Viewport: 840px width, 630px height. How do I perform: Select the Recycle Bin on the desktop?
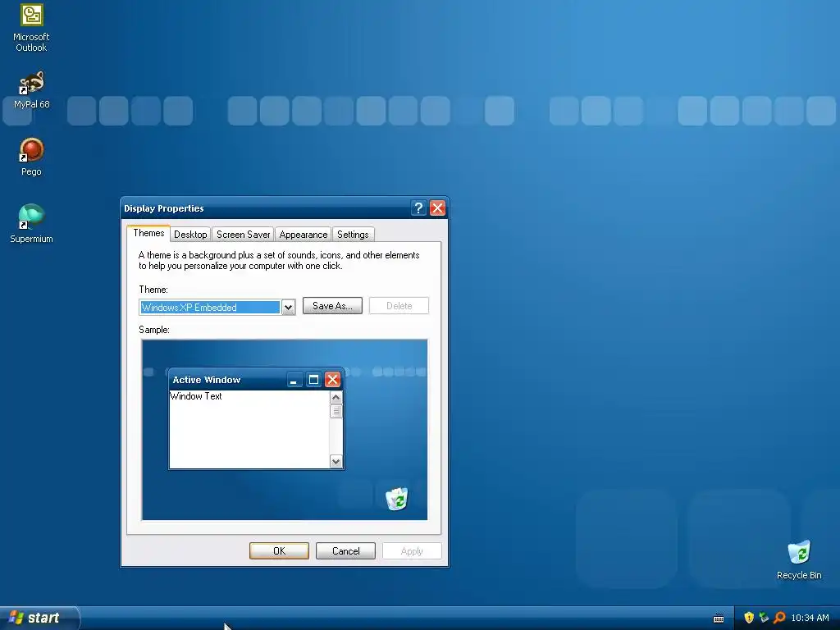pyautogui.click(x=799, y=560)
